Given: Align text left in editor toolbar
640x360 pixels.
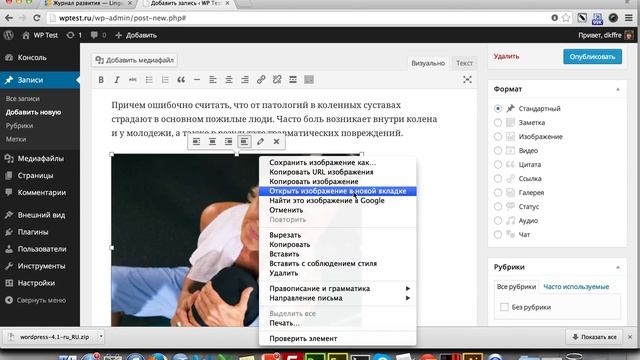Looking at the screenshot, I should (x=213, y=80).
